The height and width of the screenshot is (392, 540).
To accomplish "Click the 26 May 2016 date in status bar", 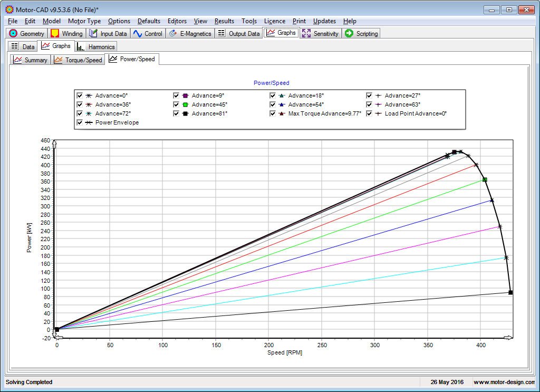I will pyautogui.click(x=447, y=382).
